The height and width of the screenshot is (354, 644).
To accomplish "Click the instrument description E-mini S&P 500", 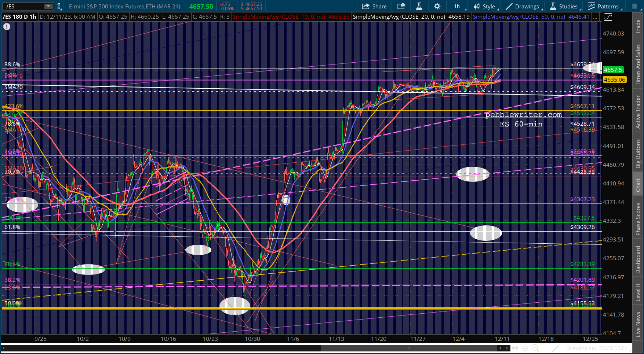I will pyautogui.click(x=125, y=7).
